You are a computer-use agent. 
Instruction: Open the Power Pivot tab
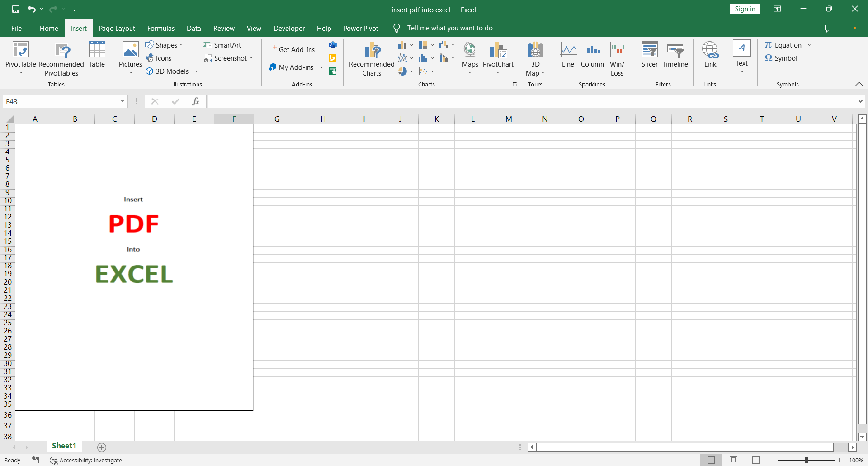click(x=361, y=28)
